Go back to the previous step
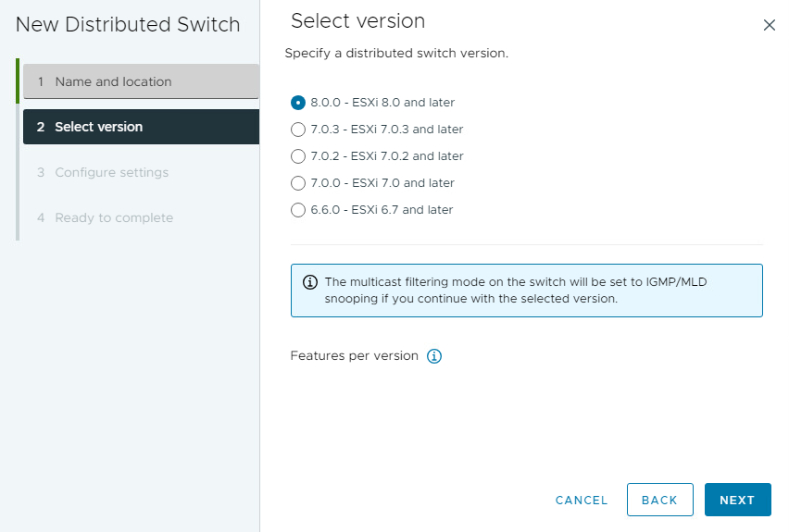The image size is (789, 532). click(x=659, y=500)
